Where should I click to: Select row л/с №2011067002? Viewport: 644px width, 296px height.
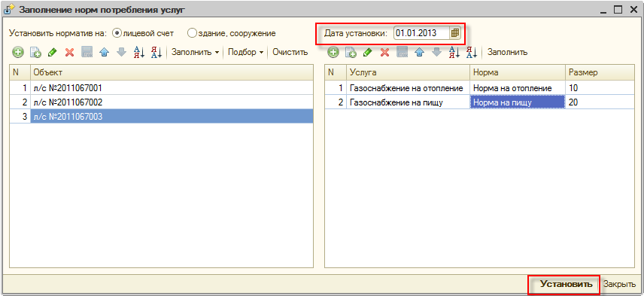point(162,102)
